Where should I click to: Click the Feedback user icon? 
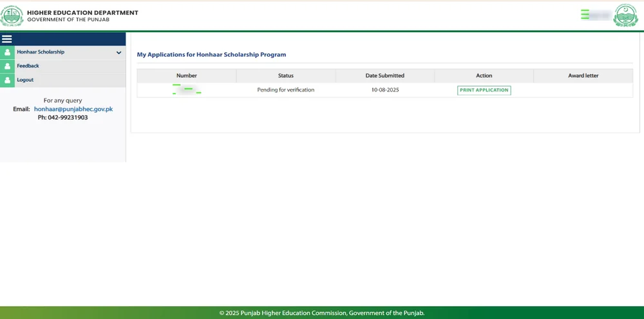point(7,66)
